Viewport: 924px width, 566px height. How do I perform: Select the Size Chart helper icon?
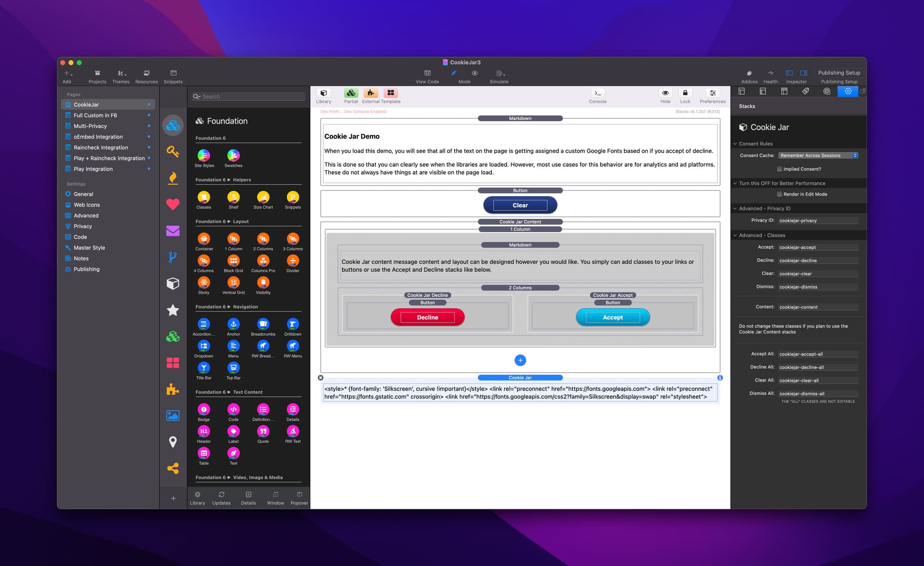pos(263,197)
